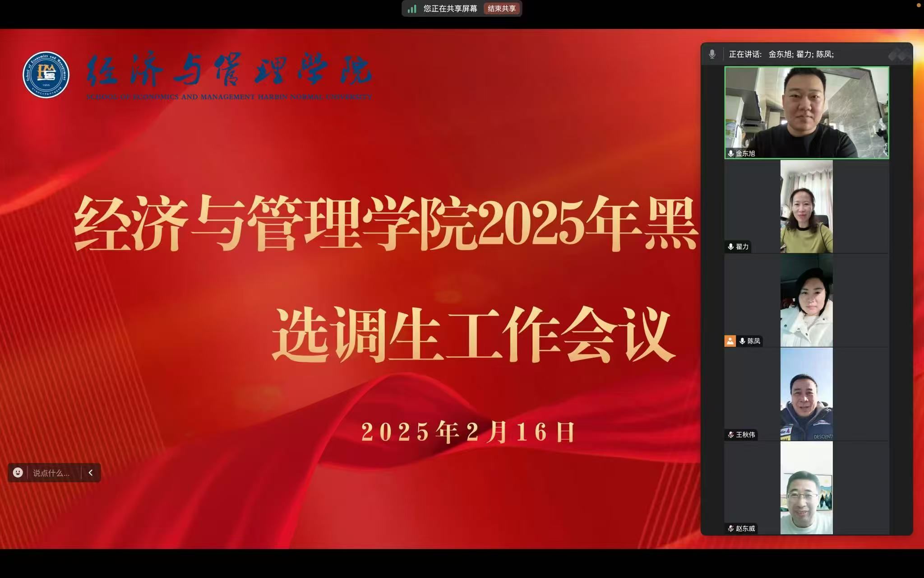924x578 pixels.
Task: Select 金东旭's highlighted video thumbnail
Action: 806,112
